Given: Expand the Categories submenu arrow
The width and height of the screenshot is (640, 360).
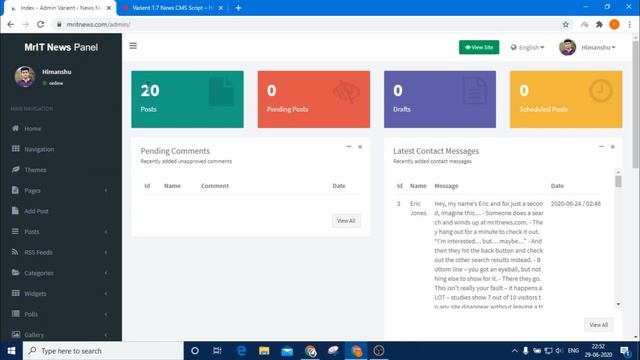Looking at the screenshot, I should coord(106,273).
